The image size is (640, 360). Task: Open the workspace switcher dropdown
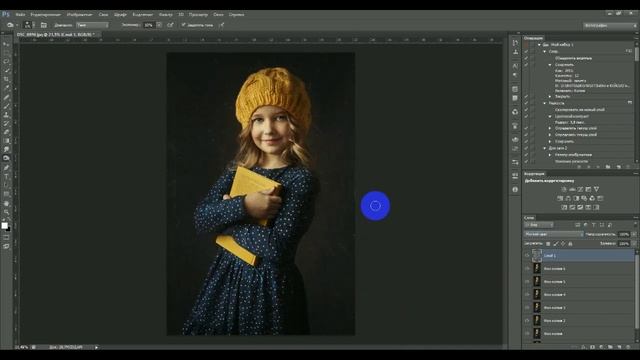tap(610, 25)
